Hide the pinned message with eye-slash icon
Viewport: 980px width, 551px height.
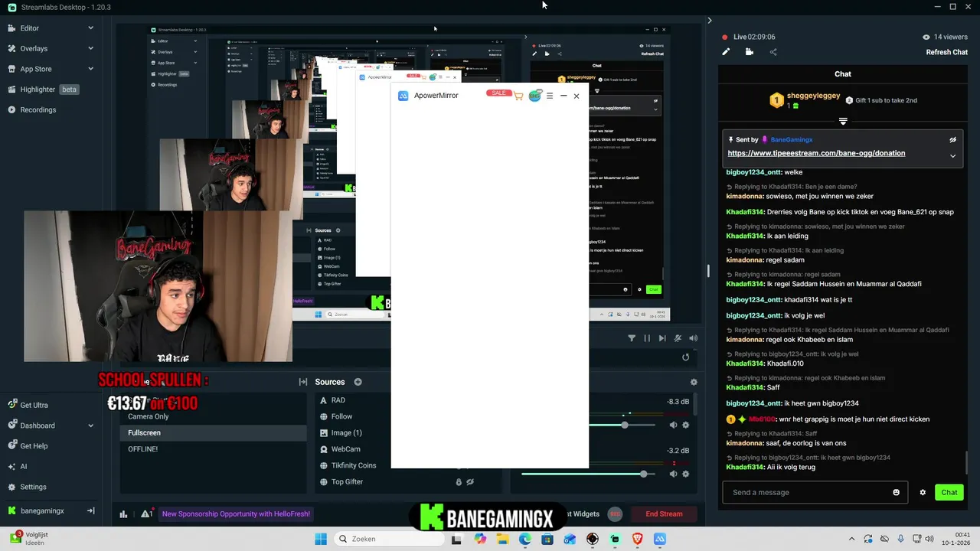pyautogui.click(x=953, y=140)
